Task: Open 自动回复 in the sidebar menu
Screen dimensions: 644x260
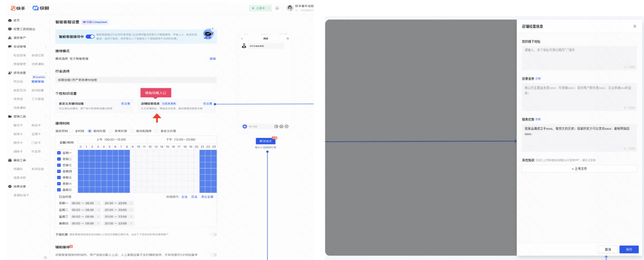Action: [x=38, y=90]
